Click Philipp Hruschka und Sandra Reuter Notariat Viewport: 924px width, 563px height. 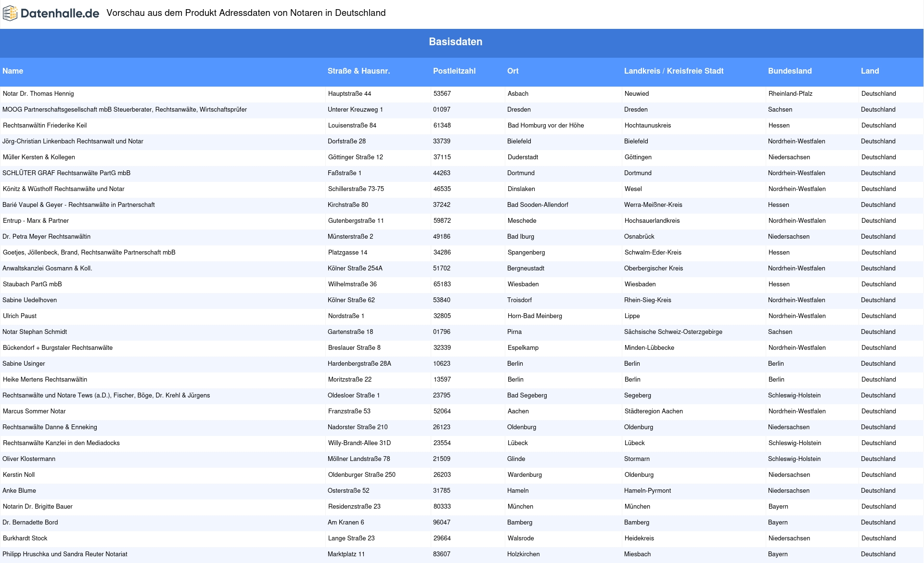[x=65, y=554]
